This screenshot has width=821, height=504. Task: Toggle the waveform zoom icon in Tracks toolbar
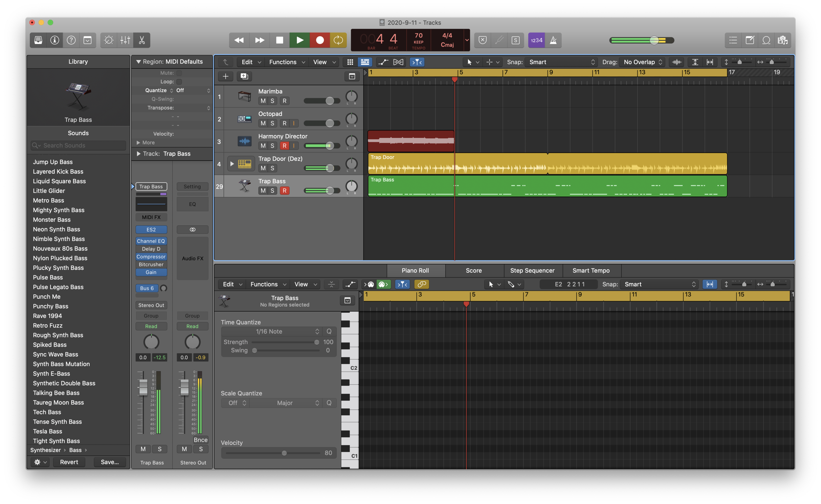(x=677, y=62)
